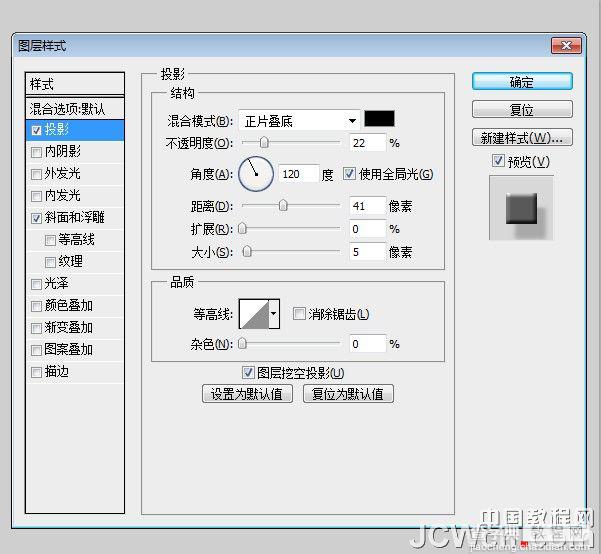
Task: Select the 投影 row label
Action: coord(56,130)
